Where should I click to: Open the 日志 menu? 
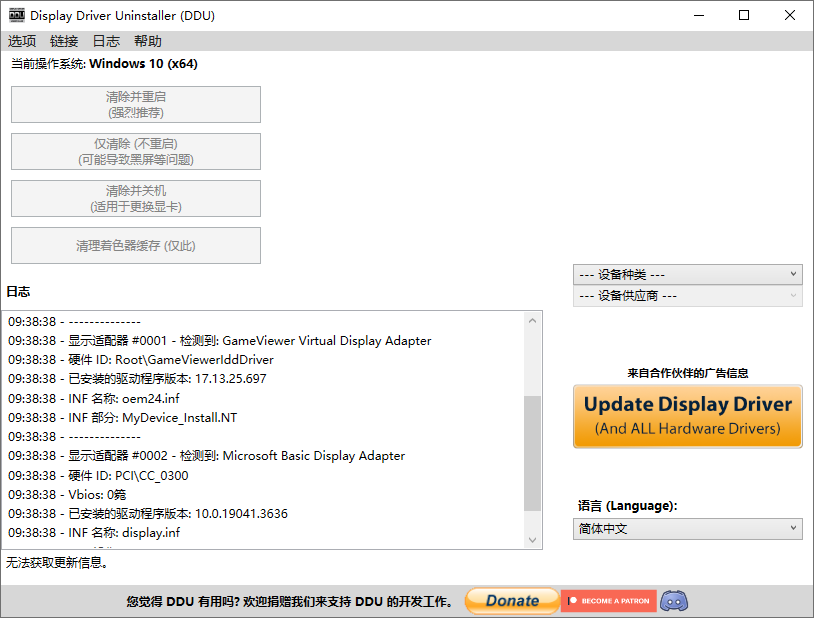pyautogui.click(x=106, y=41)
